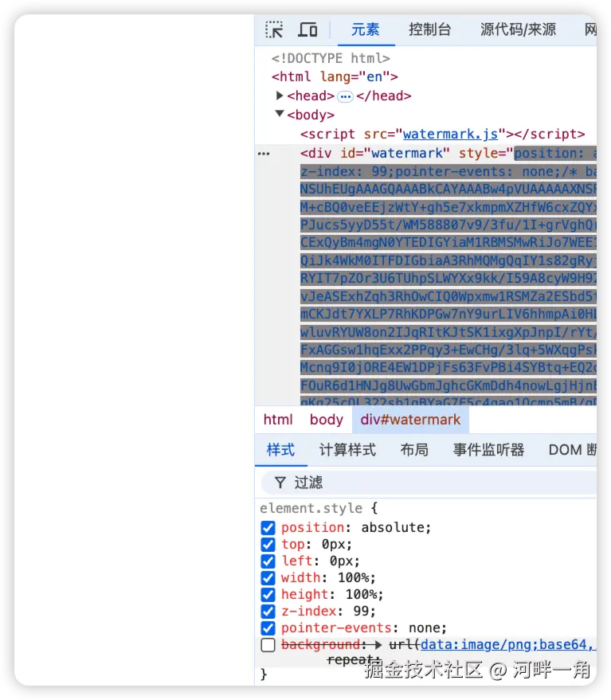This screenshot has height=700, width=611.
Task: Select the div#watermark breadcrumb
Action: pyautogui.click(x=410, y=420)
